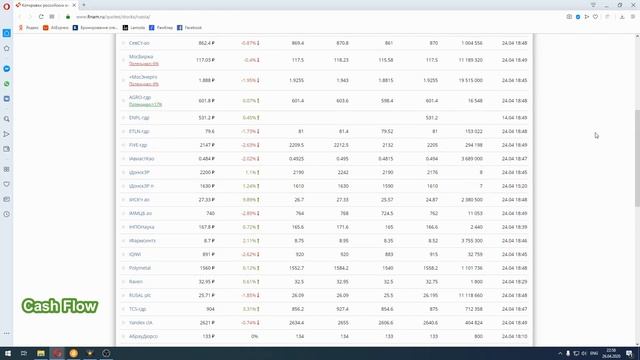
Task: Tick the marker beside QIWI row
Action: (123, 254)
